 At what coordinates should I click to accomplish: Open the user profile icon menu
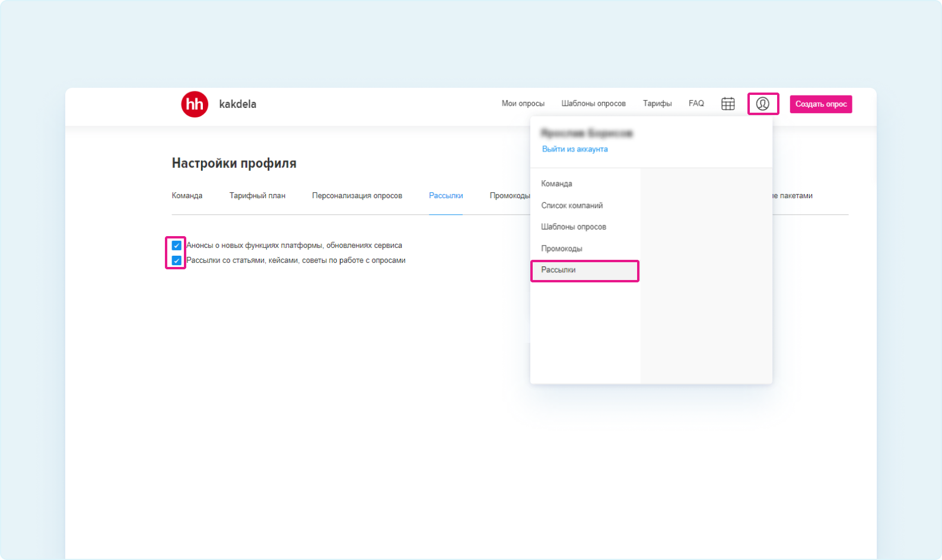click(763, 104)
